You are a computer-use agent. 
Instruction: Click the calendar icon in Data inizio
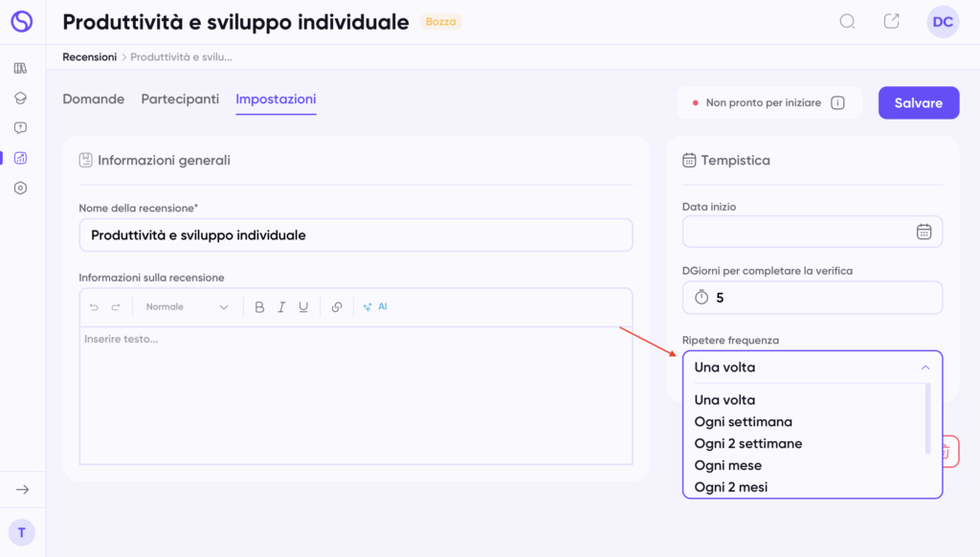924,232
